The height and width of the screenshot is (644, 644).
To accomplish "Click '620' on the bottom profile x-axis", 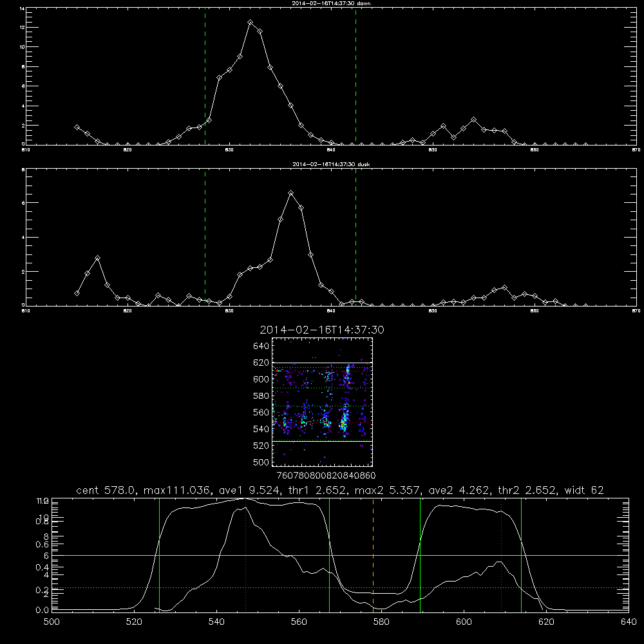I will 546,622.
